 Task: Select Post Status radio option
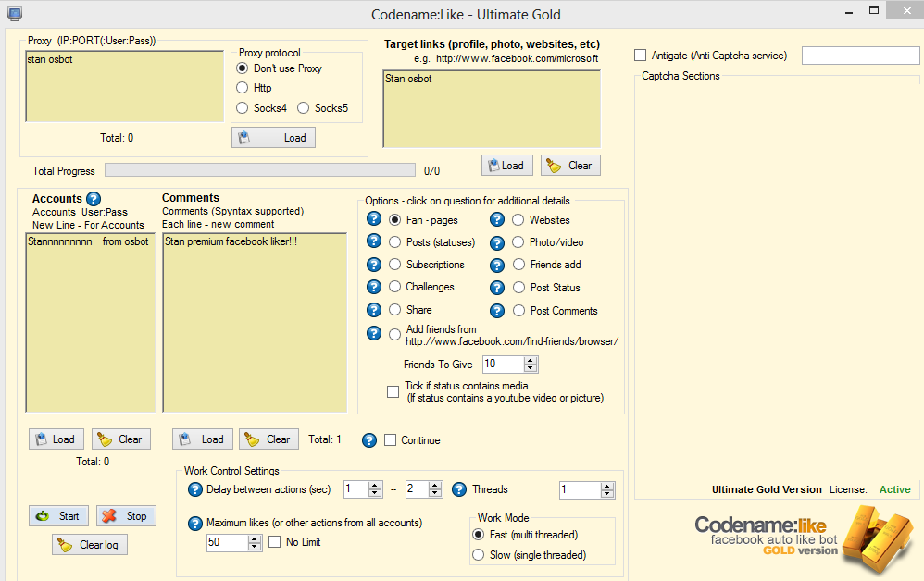[x=518, y=288]
